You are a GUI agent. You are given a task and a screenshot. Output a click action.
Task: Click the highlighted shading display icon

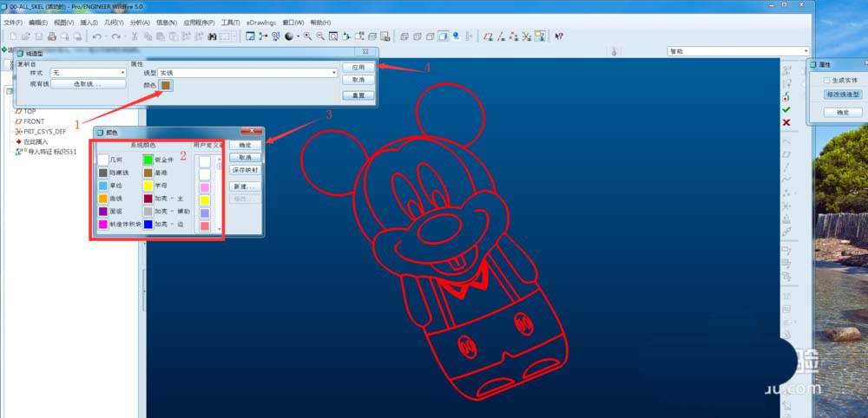(443, 36)
